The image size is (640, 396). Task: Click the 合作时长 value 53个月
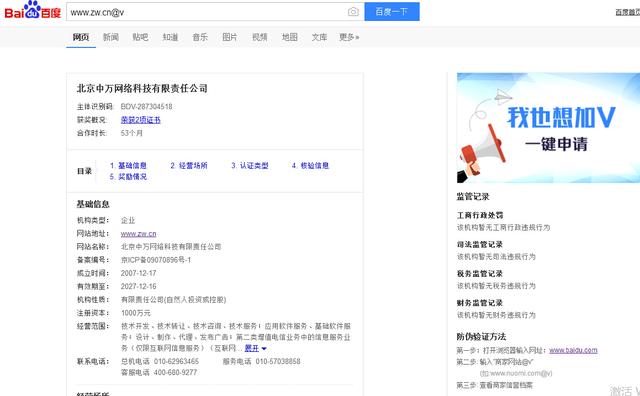(131, 133)
